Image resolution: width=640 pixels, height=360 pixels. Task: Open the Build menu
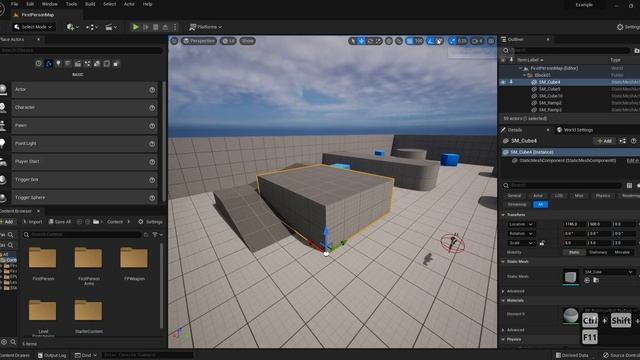point(90,4)
